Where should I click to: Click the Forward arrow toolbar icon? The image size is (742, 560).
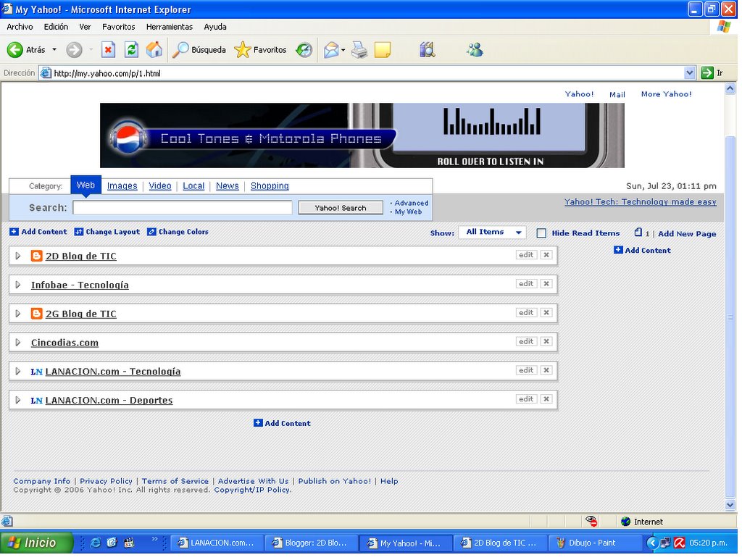pos(74,50)
